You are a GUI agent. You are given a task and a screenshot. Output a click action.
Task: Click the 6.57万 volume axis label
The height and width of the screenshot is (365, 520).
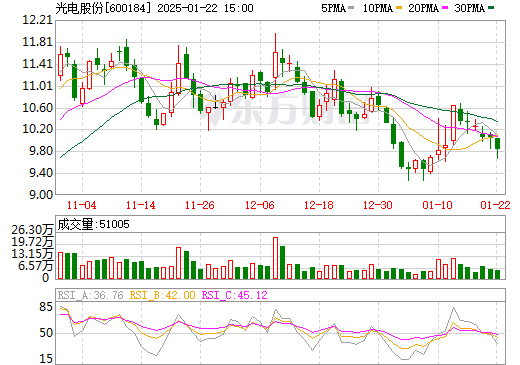coord(36,266)
